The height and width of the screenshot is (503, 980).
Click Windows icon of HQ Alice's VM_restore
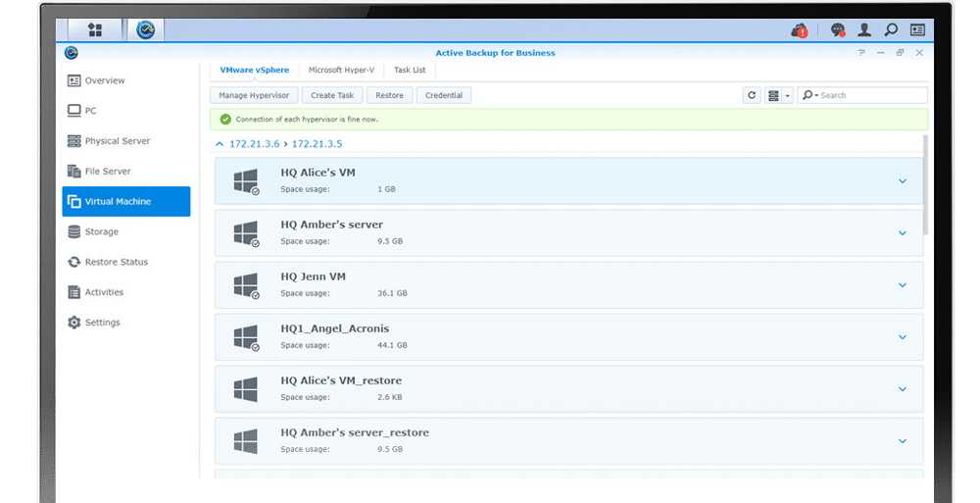point(246,389)
